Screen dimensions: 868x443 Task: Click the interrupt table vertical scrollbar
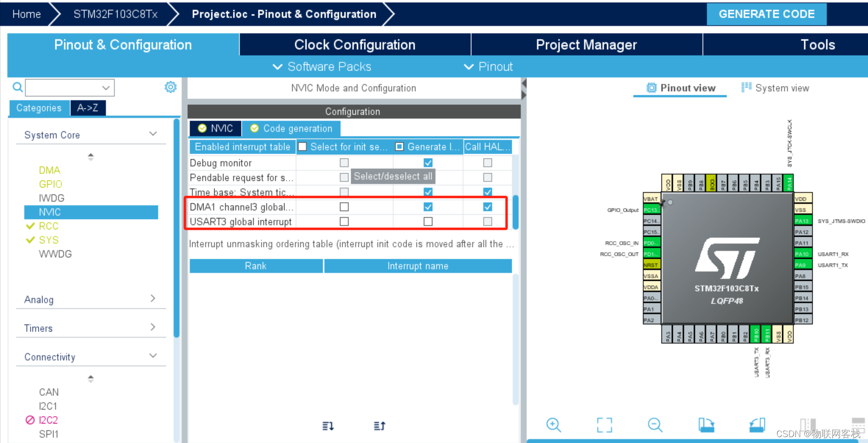point(515,212)
